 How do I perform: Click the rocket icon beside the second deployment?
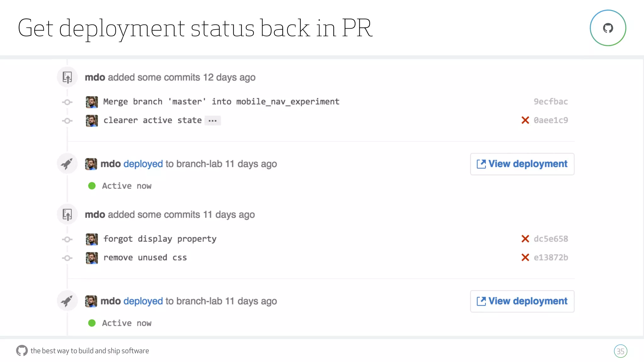tap(67, 301)
